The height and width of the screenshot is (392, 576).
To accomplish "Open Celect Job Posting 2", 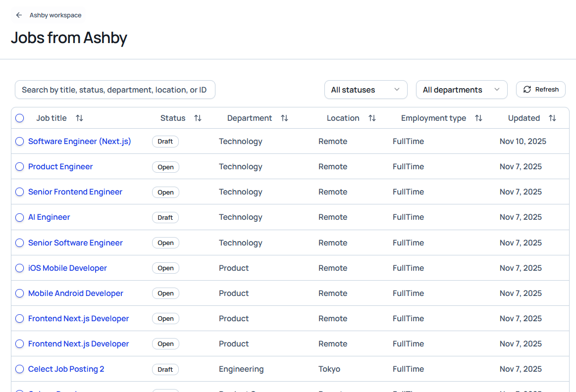I will [x=66, y=369].
